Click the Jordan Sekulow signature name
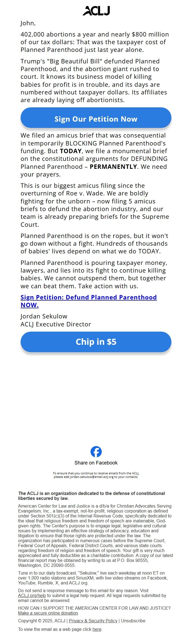This screenshot has width=192, height=644. pyautogui.click(x=44, y=316)
